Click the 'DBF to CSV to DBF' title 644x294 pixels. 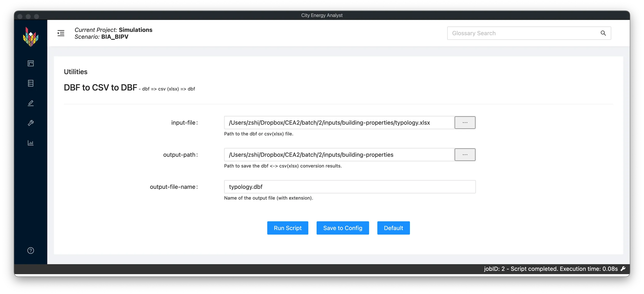100,87
